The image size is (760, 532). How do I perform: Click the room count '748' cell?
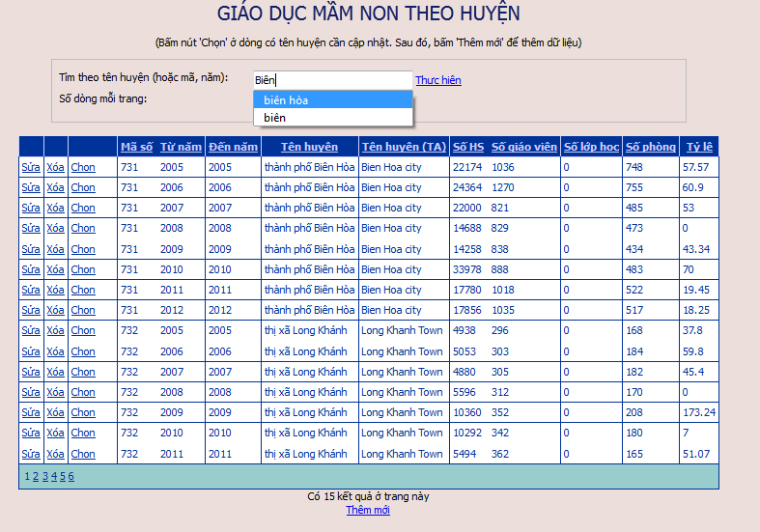click(x=634, y=167)
